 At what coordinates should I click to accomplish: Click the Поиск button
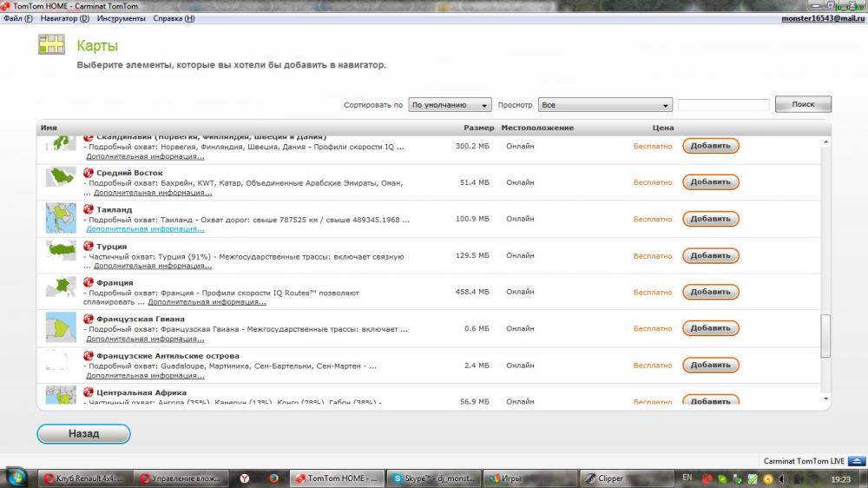point(803,104)
